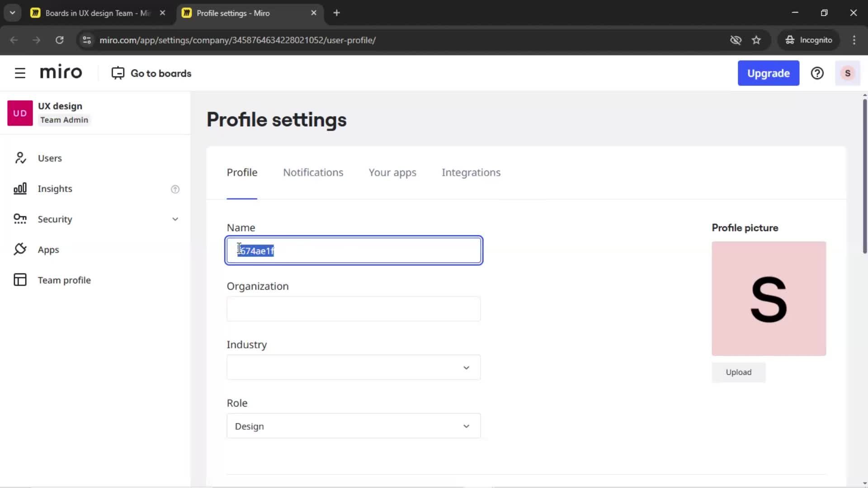Click the Apps plug icon
This screenshot has height=488, width=868.
[20, 249]
